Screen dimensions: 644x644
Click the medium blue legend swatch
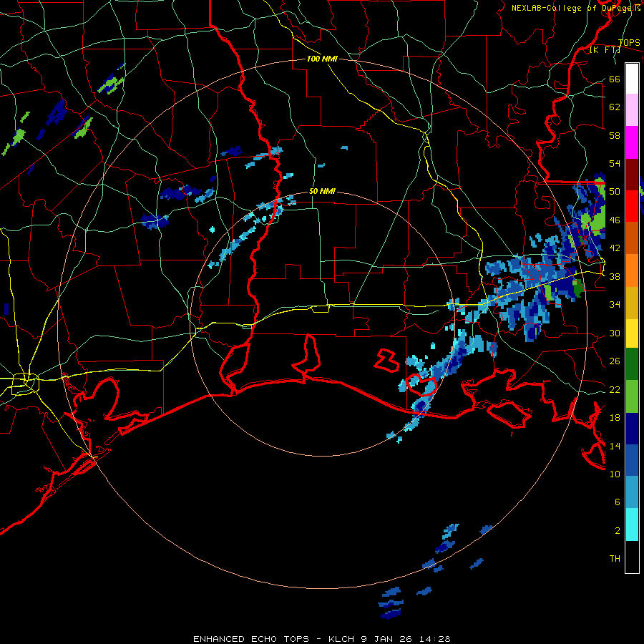[x=632, y=461]
